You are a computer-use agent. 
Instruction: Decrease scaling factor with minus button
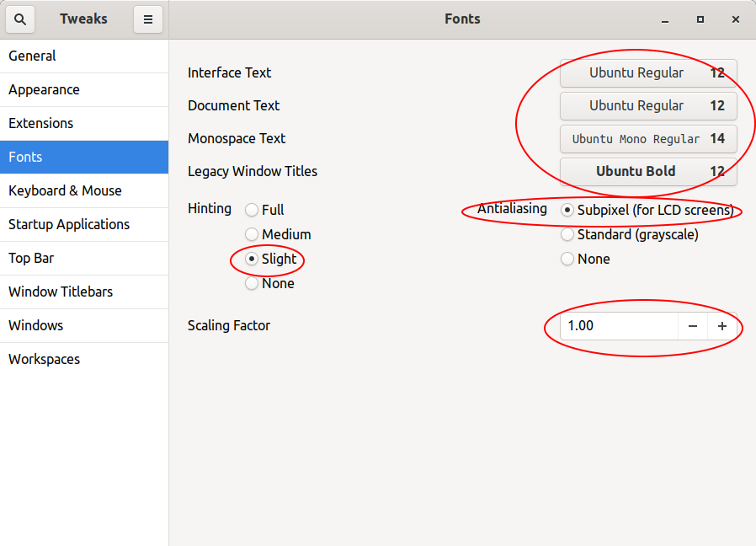coord(693,326)
